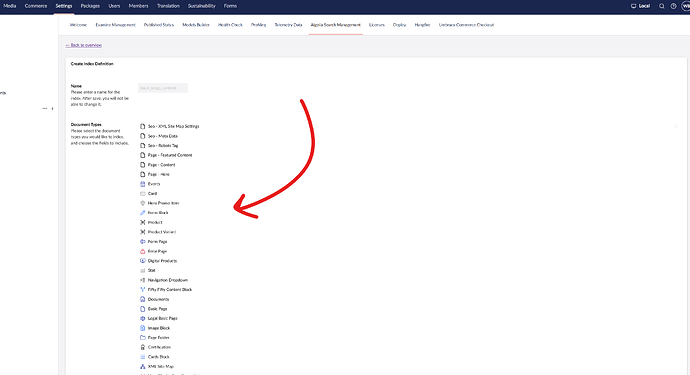
Task: Switch to the Licenses tab
Action: click(x=377, y=25)
